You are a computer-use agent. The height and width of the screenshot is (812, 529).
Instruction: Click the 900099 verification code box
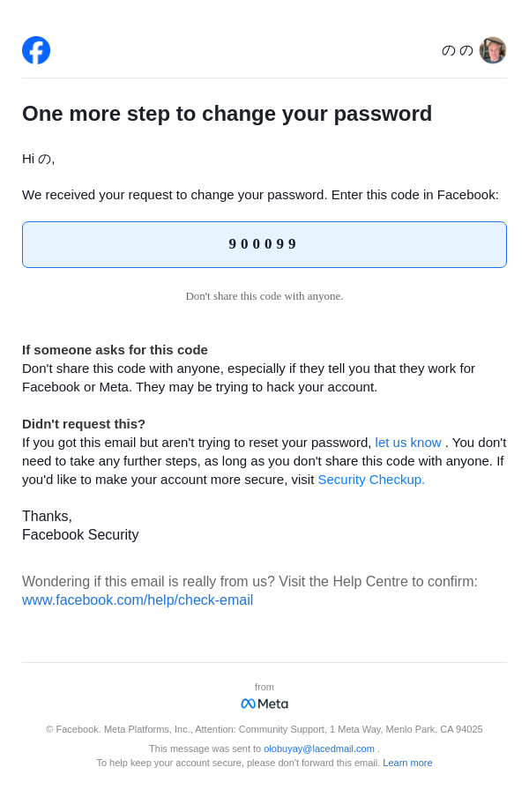click(x=264, y=244)
